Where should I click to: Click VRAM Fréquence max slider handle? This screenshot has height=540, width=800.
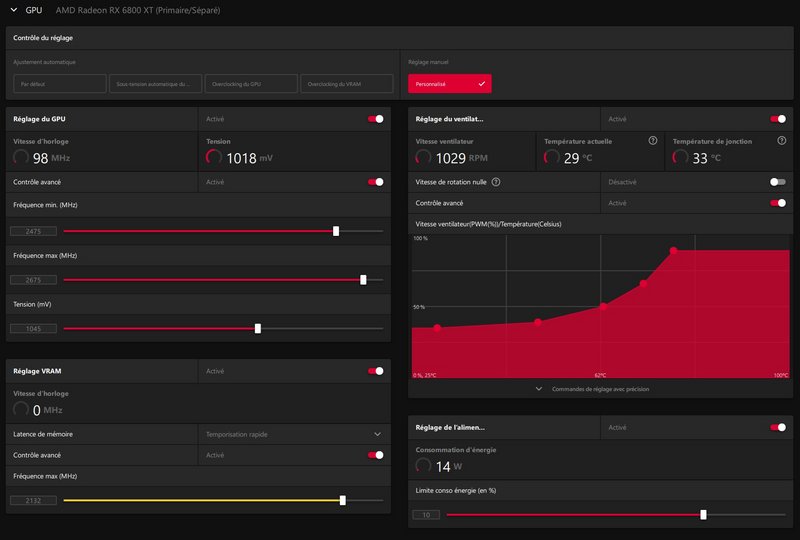click(343, 500)
